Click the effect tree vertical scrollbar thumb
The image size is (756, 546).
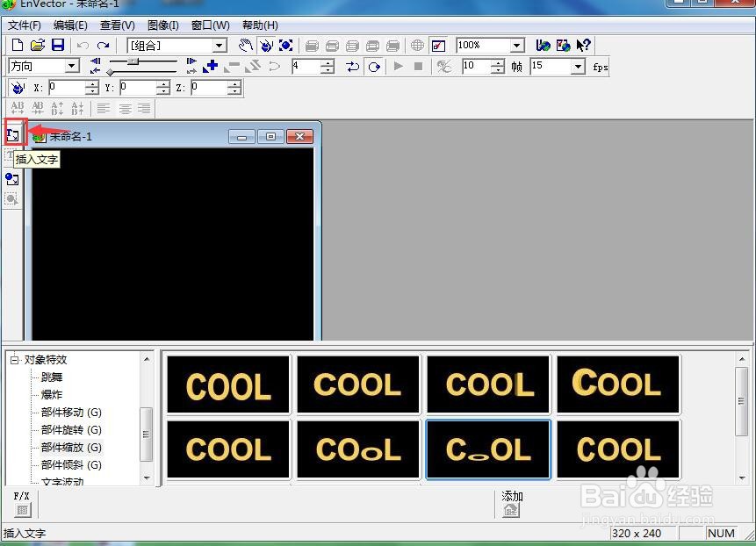point(146,435)
